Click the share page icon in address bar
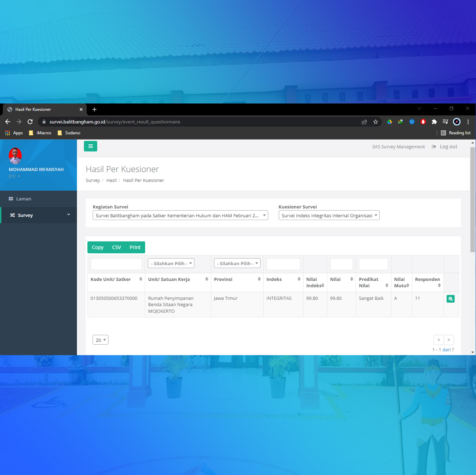The width and height of the screenshot is (476, 475). pos(364,122)
